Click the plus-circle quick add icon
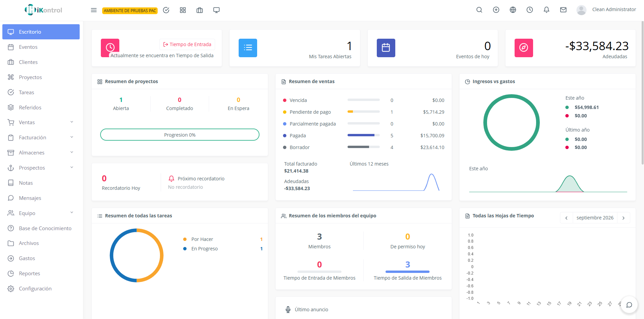The height and width of the screenshot is (319, 644). [496, 10]
